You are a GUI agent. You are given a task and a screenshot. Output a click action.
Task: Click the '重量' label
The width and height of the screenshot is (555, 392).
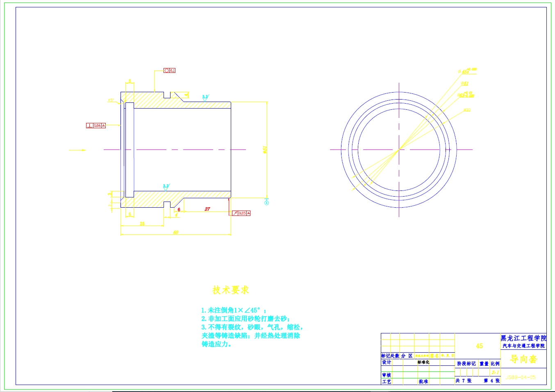(x=484, y=364)
